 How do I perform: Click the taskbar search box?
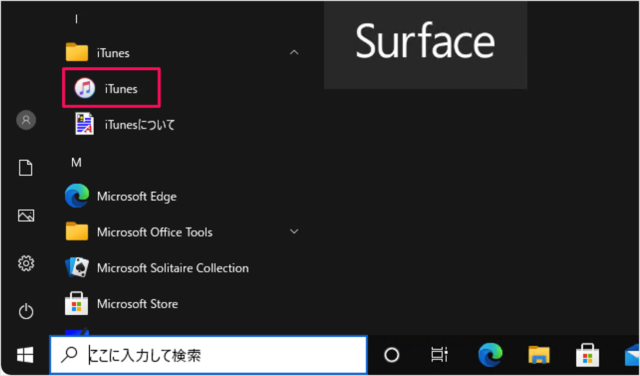pos(209,355)
